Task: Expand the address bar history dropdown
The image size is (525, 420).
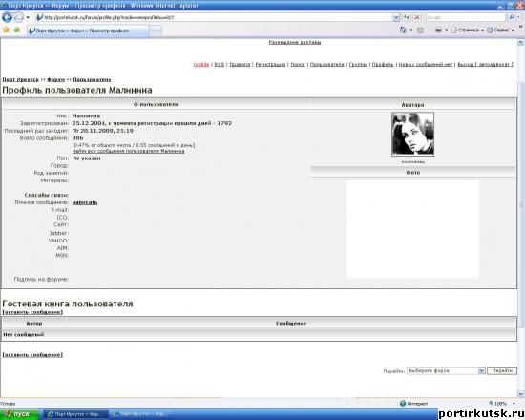Action: 396,17
